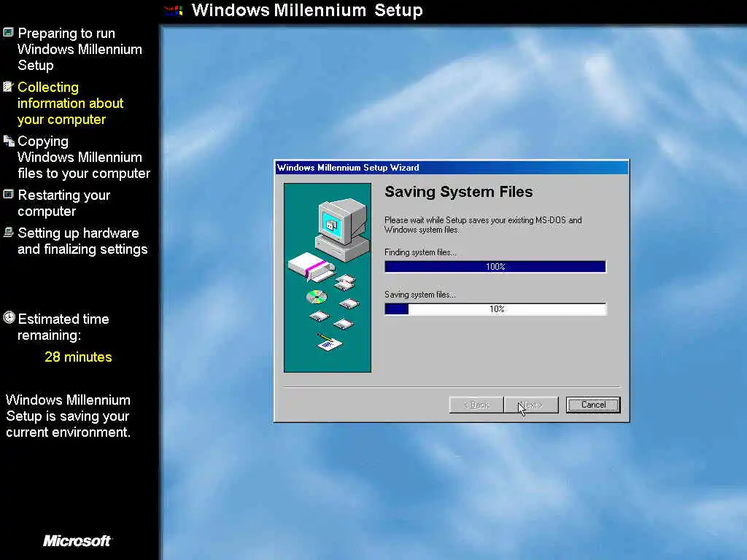Click the 'Finding system files...' label

(x=420, y=252)
